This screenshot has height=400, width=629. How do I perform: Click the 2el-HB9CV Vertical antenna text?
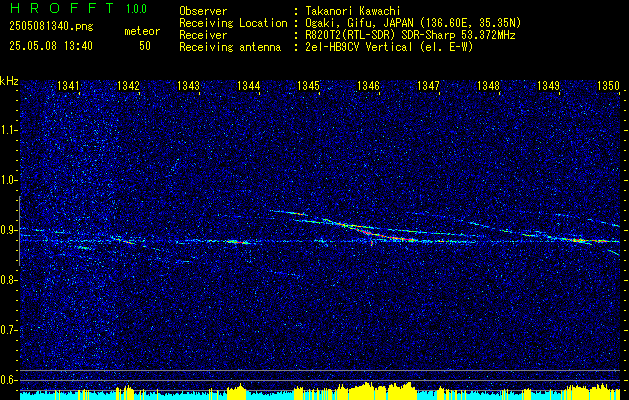click(x=390, y=47)
